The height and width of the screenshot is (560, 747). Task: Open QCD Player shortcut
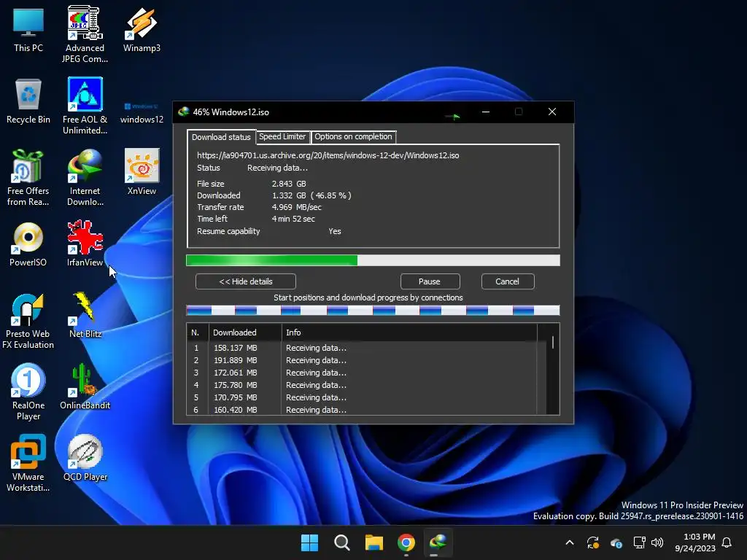tap(85, 458)
